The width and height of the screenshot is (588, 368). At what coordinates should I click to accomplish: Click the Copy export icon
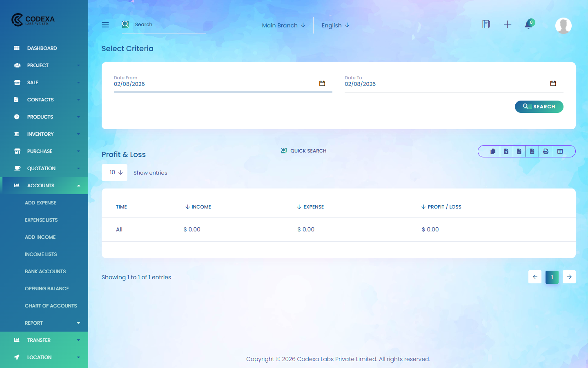pos(493,151)
